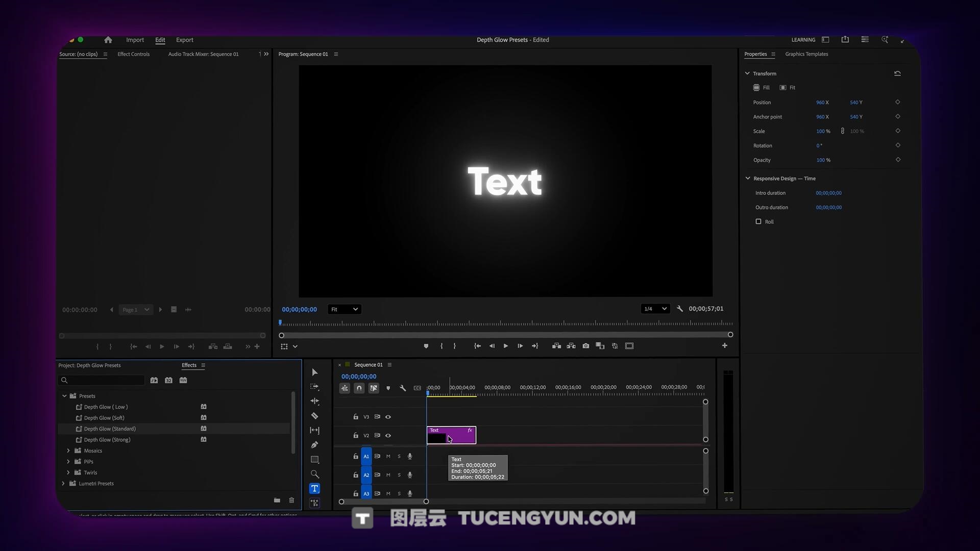Viewport: 980px width, 551px height.
Task: Open the Fit zoom level dropdown
Action: (344, 309)
